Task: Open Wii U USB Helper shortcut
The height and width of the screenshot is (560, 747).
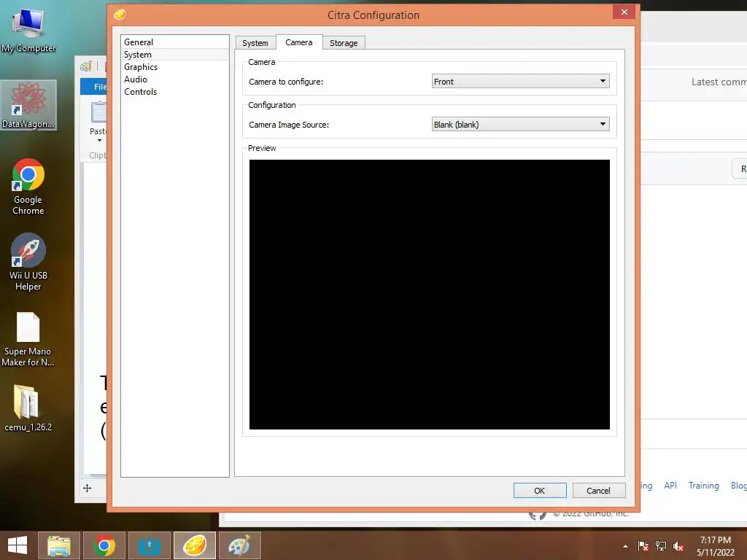Action: [x=28, y=262]
